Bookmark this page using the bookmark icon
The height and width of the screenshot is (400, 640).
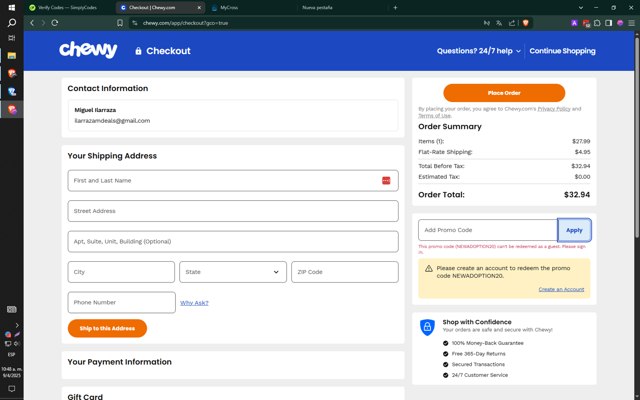pyautogui.click(x=120, y=22)
